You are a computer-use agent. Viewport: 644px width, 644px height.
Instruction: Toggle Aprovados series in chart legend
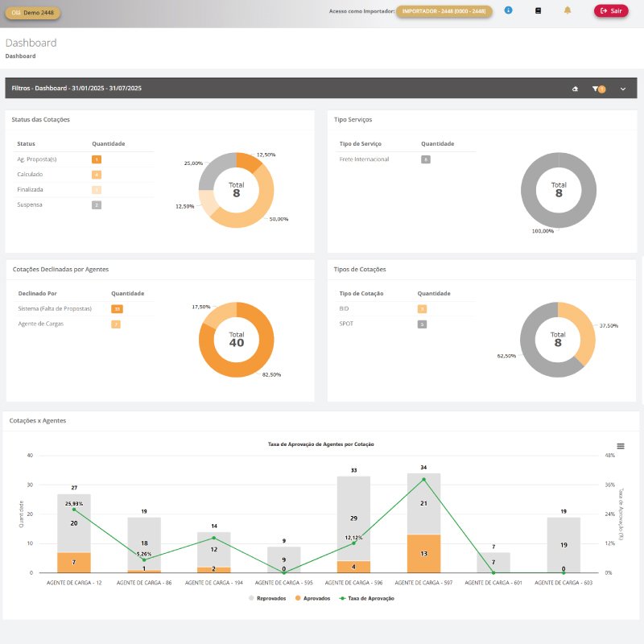point(314,598)
